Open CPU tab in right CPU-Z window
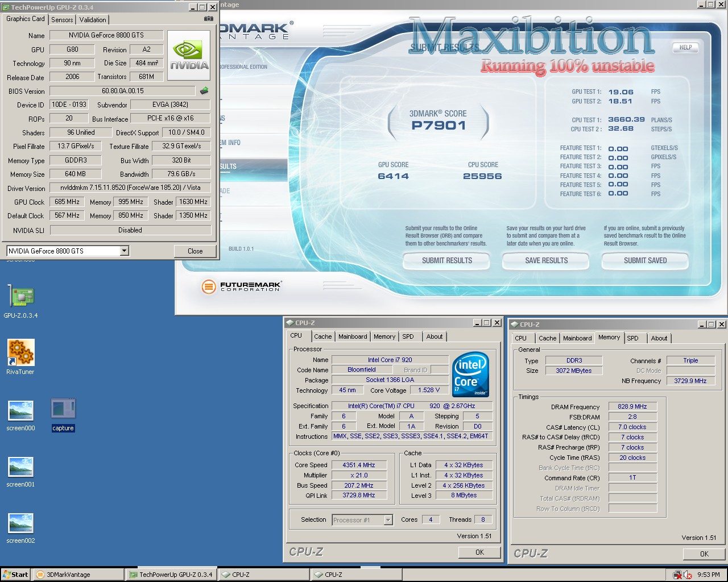Screen dimensions: 728x582 520,338
